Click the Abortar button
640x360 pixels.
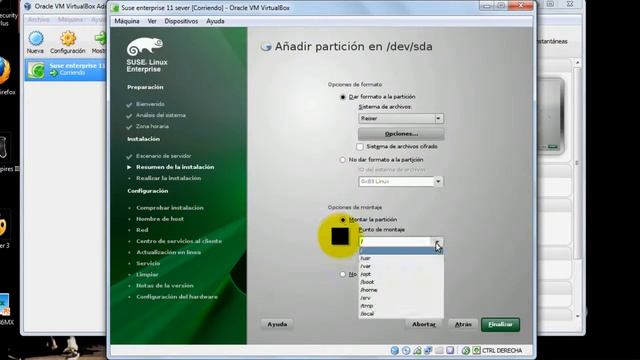pyautogui.click(x=424, y=324)
